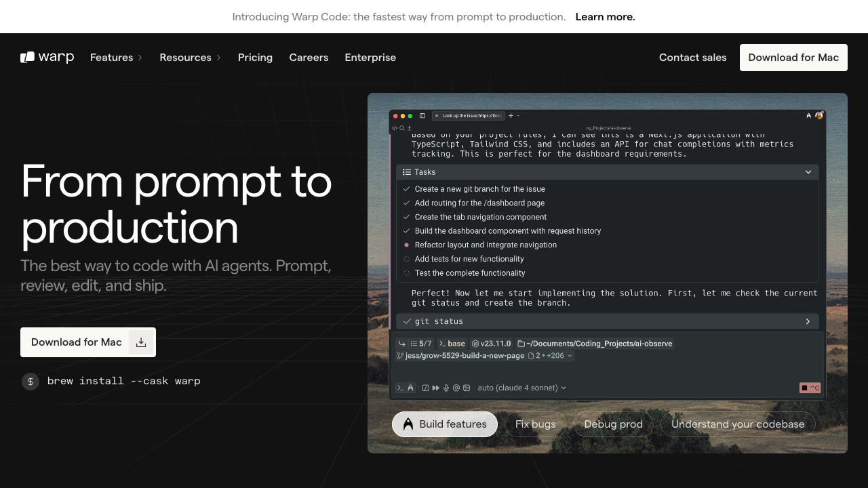868x488 pixels.
Task: Go to Pricing in the navigation
Action: click(255, 58)
